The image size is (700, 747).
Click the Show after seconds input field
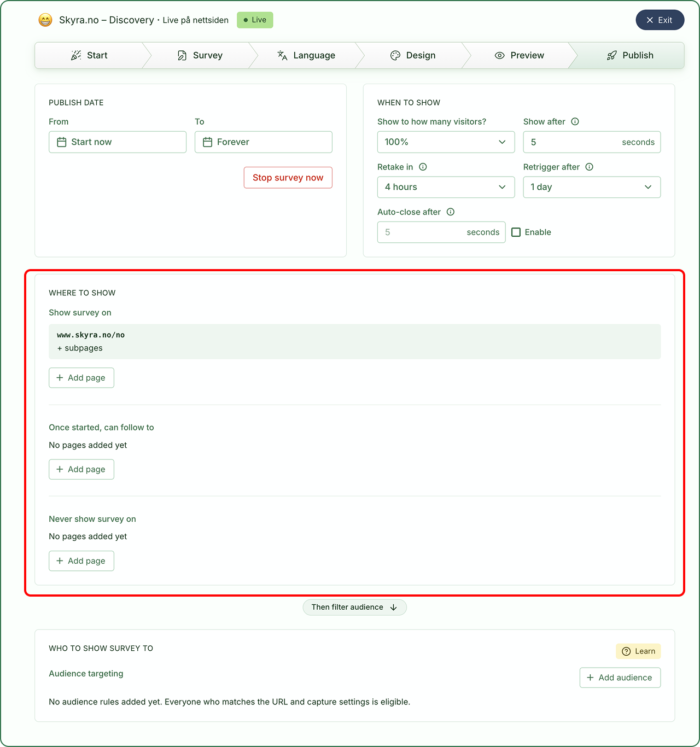click(592, 142)
